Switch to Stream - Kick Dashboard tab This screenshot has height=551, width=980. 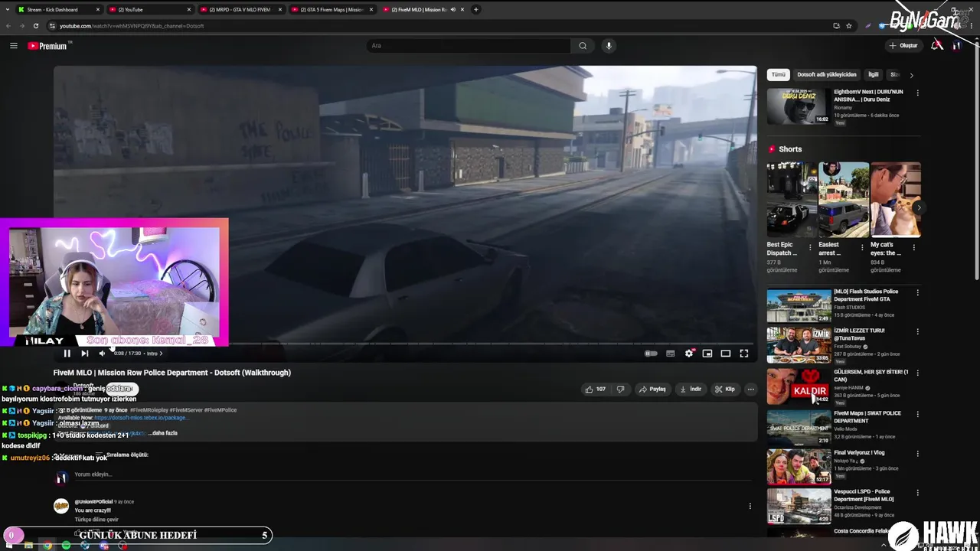pos(58,9)
